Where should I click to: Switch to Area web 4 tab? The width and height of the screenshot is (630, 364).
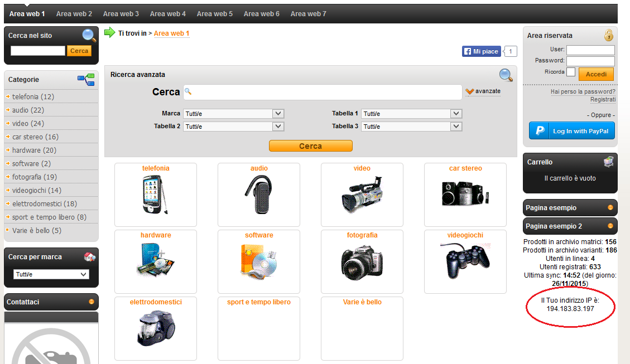click(x=168, y=13)
